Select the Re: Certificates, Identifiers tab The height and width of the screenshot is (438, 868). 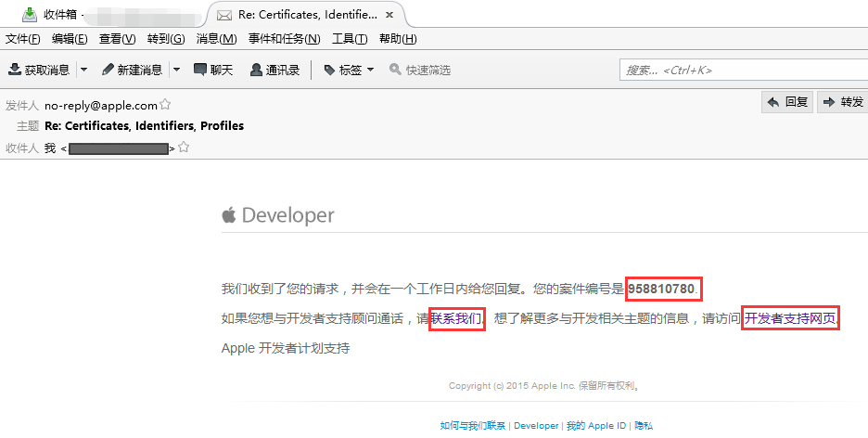point(307,15)
